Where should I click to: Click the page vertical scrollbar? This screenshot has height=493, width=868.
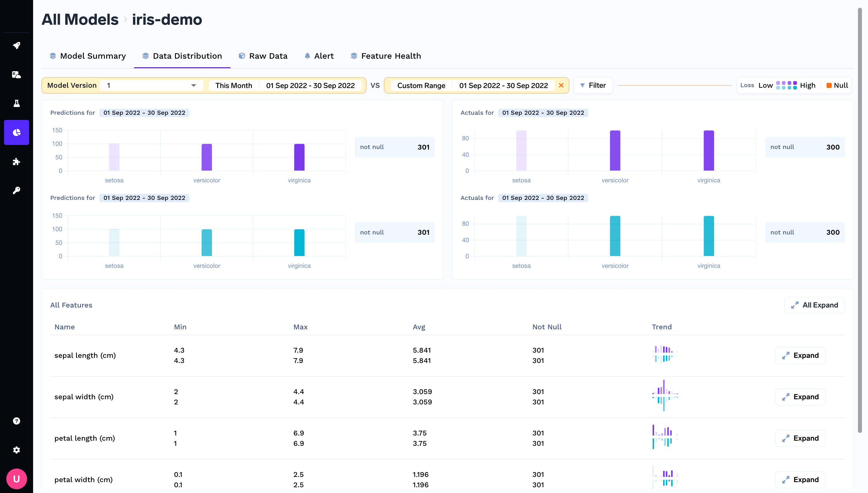[860, 220]
